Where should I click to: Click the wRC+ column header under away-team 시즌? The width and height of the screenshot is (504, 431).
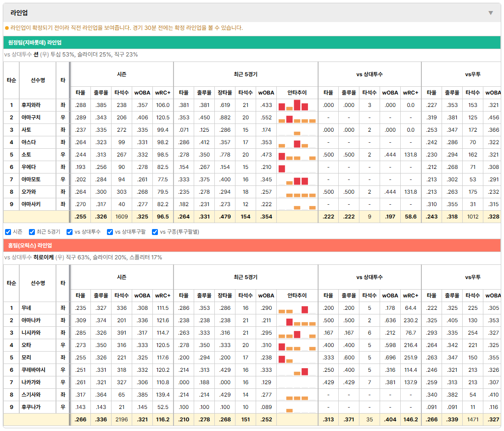(162, 93)
